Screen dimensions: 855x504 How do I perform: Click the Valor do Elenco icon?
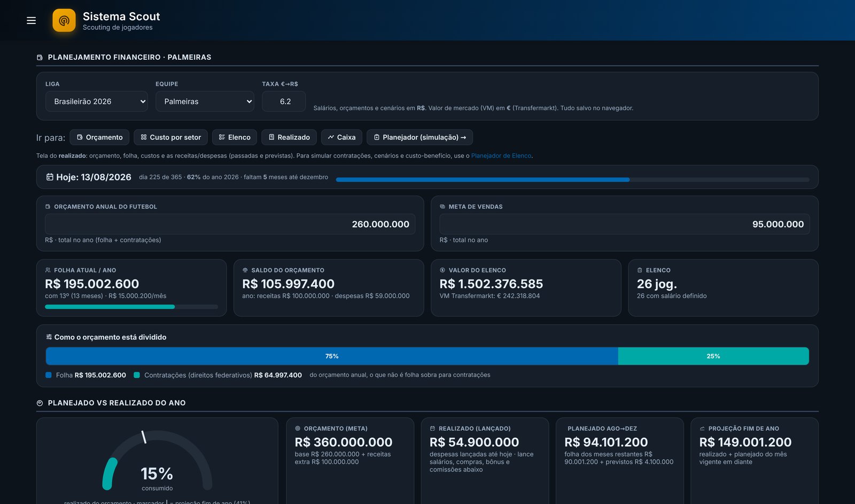[x=442, y=270]
